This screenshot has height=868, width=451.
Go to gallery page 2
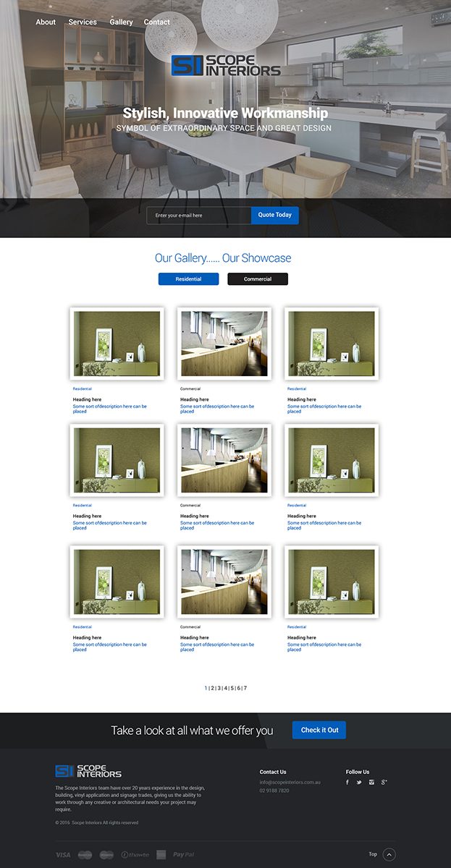click(212, 689)
